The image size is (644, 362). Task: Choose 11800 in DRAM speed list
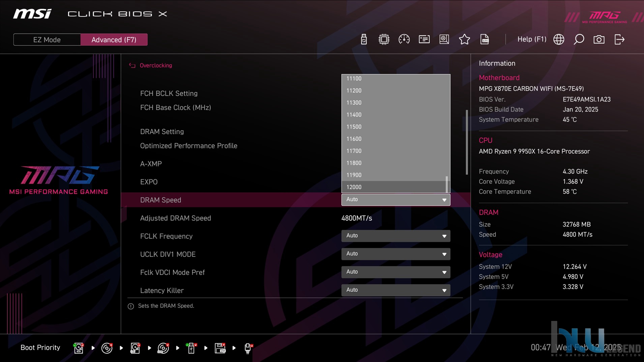[394, 163]
